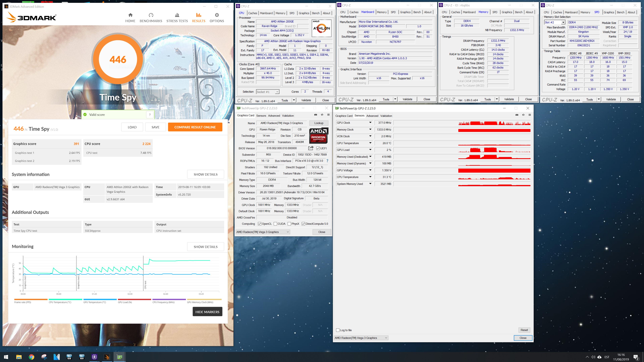The height and width of the screenshot is (362, 644).
Task: Open the GPU Temperature sensor dropdown
Action: [370, 143]
